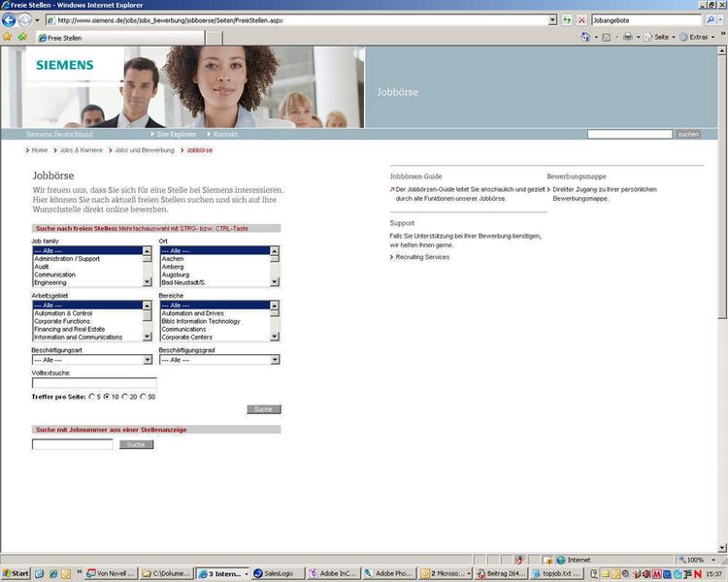Image resolution: width=728 pixels, height=582 pixels.
Task: Switch to the Freie Stellen tab
Action: click(x=120, y=38)
